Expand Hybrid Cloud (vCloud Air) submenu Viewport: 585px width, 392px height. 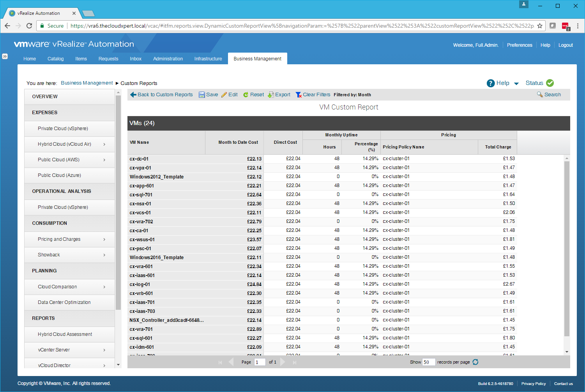pos(104,144)
